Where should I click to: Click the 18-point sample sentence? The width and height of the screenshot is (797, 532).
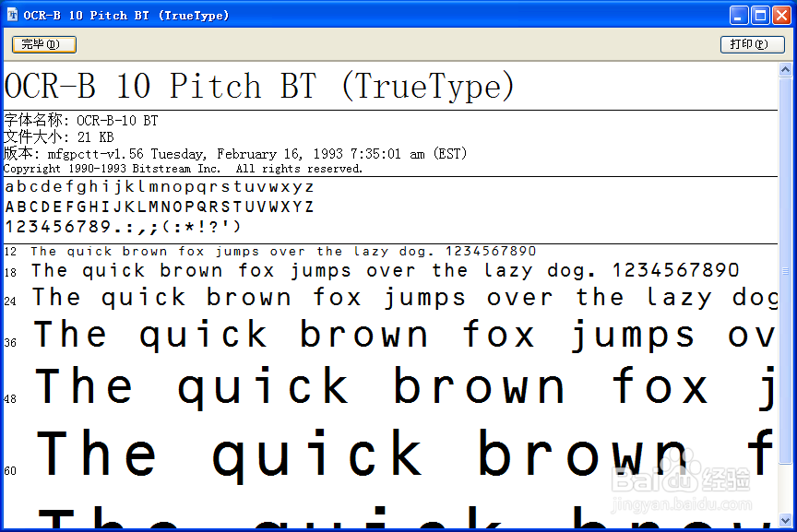pyautogui.click(x=386, y=271)
